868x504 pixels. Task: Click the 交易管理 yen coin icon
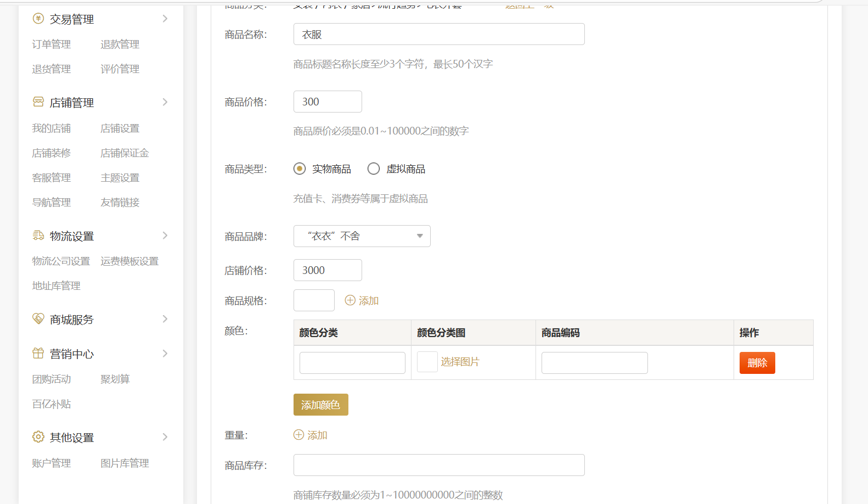tap(38, 19)
